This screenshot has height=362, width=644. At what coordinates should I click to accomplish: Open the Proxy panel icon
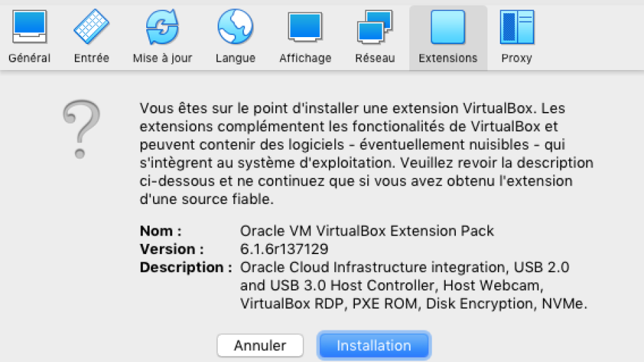point(517,27)
